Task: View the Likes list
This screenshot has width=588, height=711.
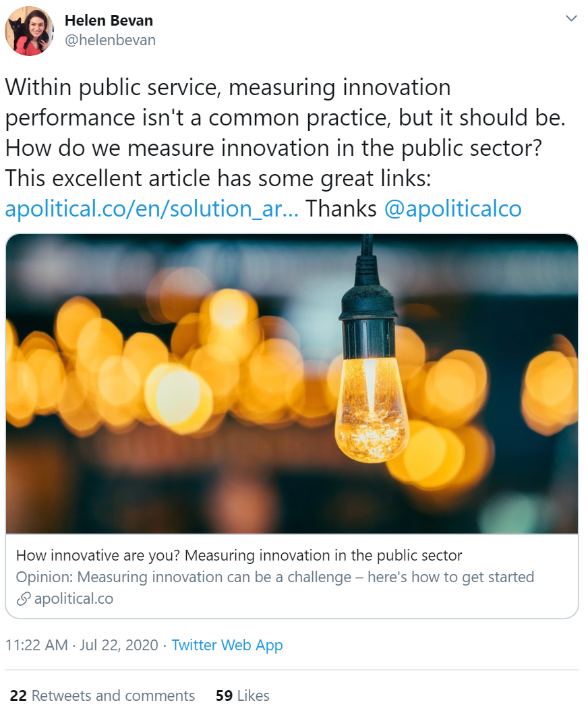Action: click(x=254, y=695)
